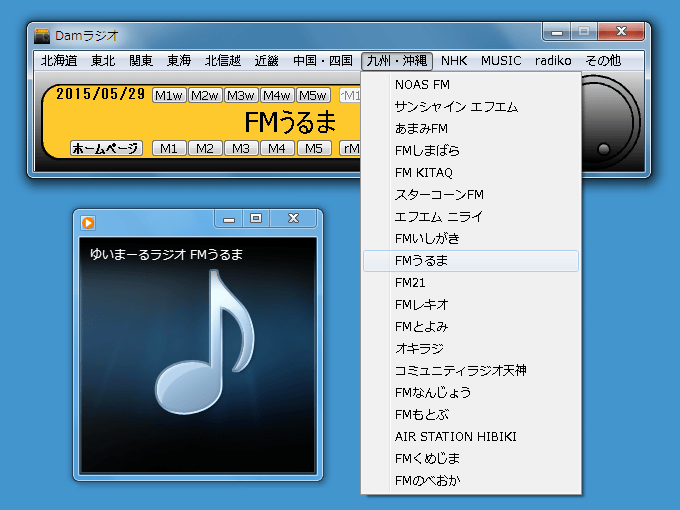The width and height of the screenshot is (680, 510).
Task: Select FMなんじょう station
Action: point(471,392)
